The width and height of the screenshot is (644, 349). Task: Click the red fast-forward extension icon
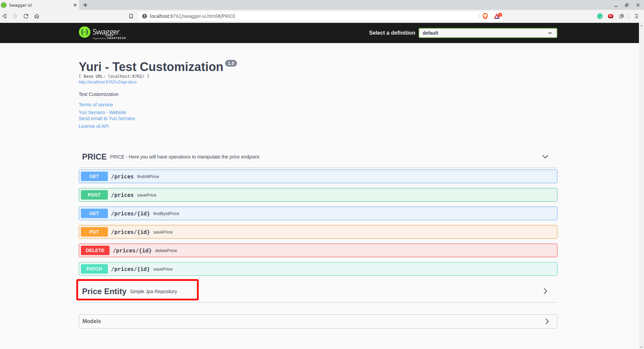coord(611,16)
